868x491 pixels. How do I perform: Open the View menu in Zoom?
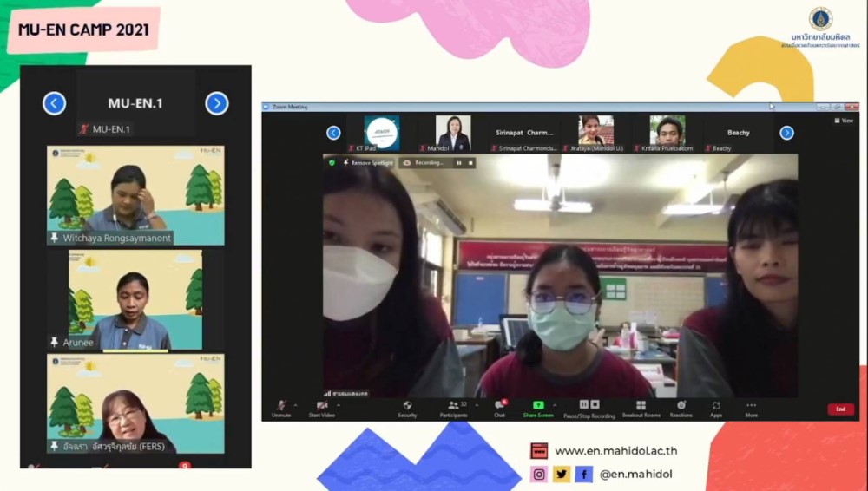point(843,121)
